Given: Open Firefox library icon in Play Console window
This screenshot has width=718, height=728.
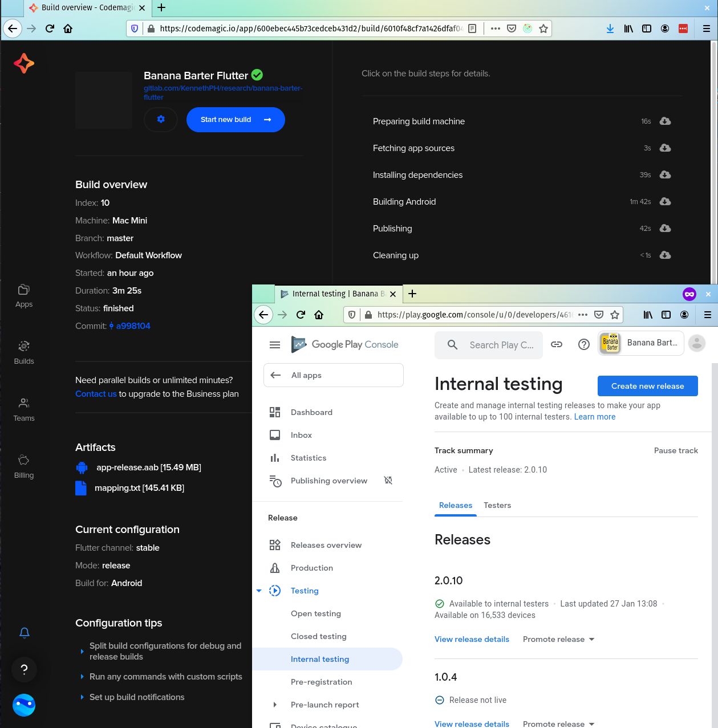Looking at the screenshot, I should pos(648,315).
